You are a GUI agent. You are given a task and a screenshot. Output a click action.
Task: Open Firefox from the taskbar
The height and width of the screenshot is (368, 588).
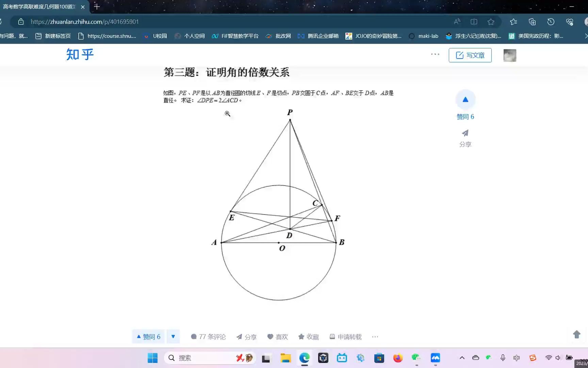398,358
